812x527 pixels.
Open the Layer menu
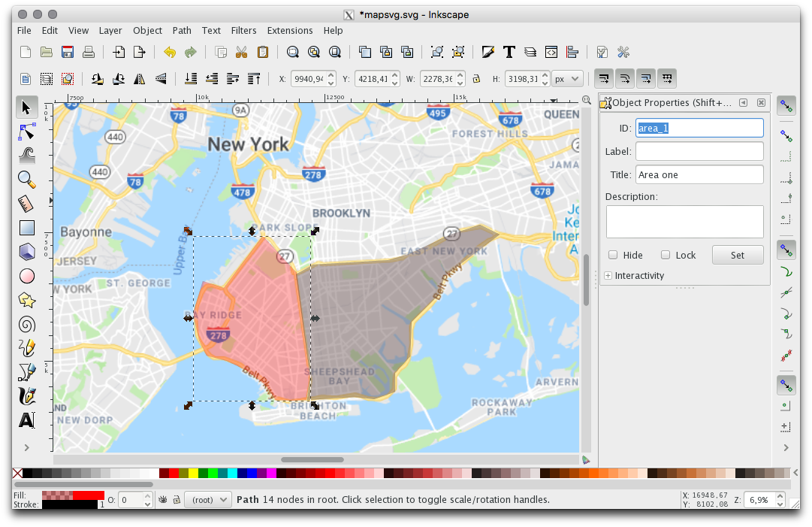(x=110, y=31)
